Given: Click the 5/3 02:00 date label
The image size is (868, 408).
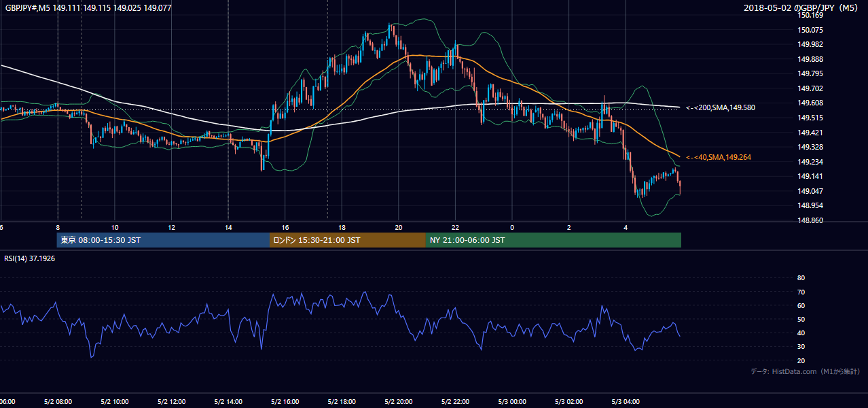Looking at the screenshot, I should (x=568, y=402).
